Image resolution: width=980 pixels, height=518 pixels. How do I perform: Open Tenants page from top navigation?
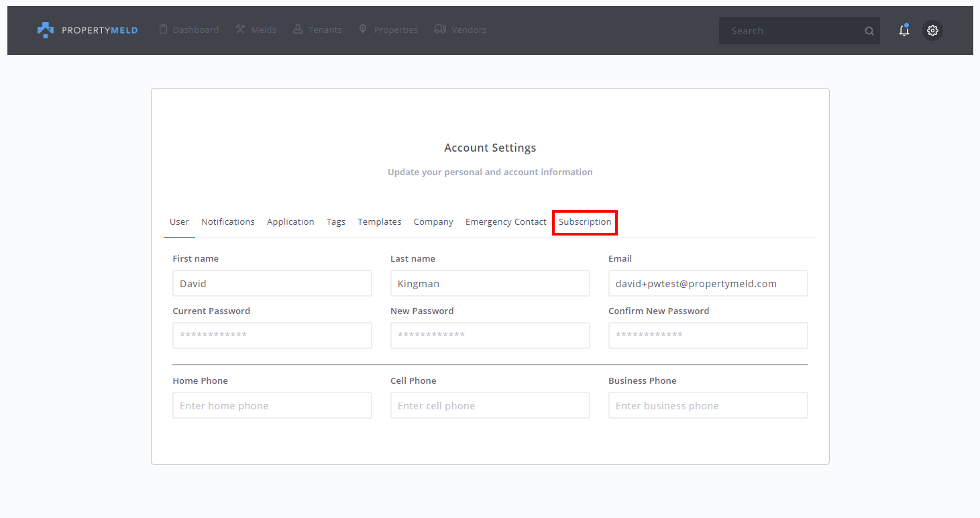click(x=317, y=30)
